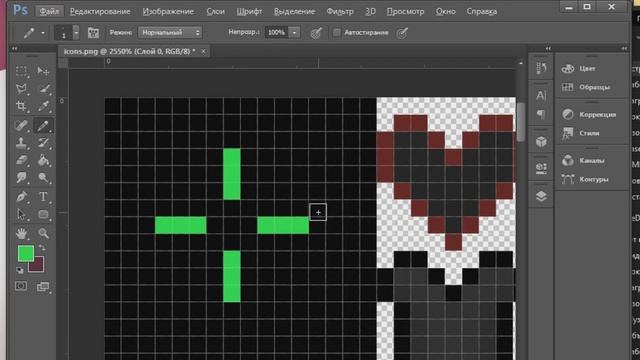Select the Move tool
This screenshot has height=360, width=640.
[x=43, y=71]
